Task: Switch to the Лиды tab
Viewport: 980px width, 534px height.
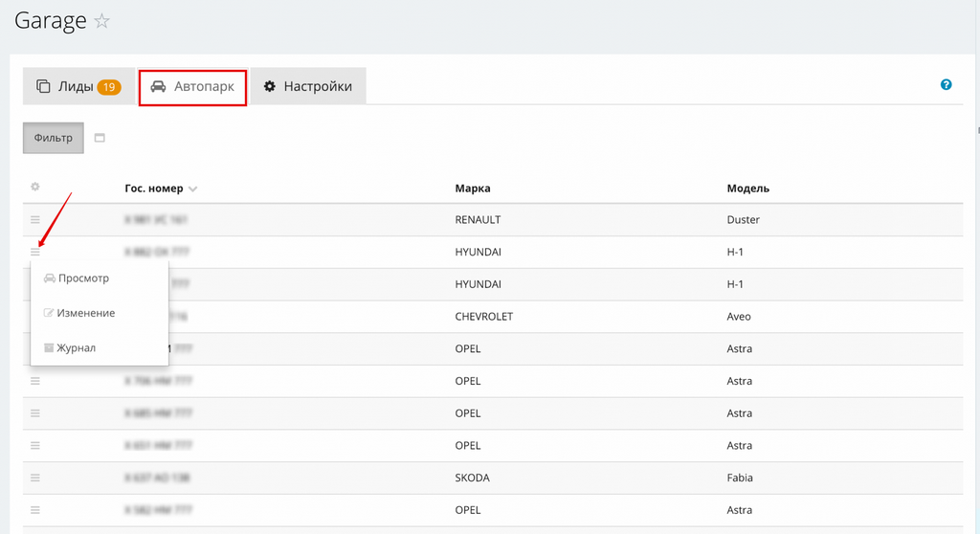Action: click(78, 86)
